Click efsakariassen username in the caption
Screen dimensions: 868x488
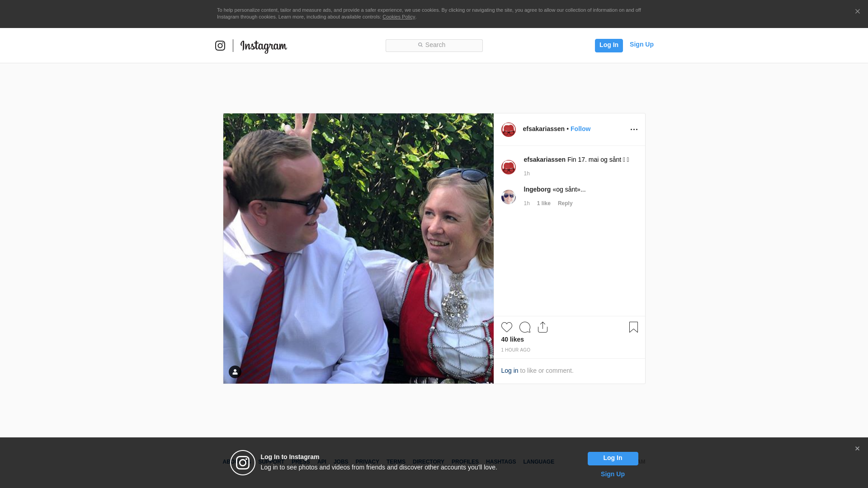pos(544,160)
